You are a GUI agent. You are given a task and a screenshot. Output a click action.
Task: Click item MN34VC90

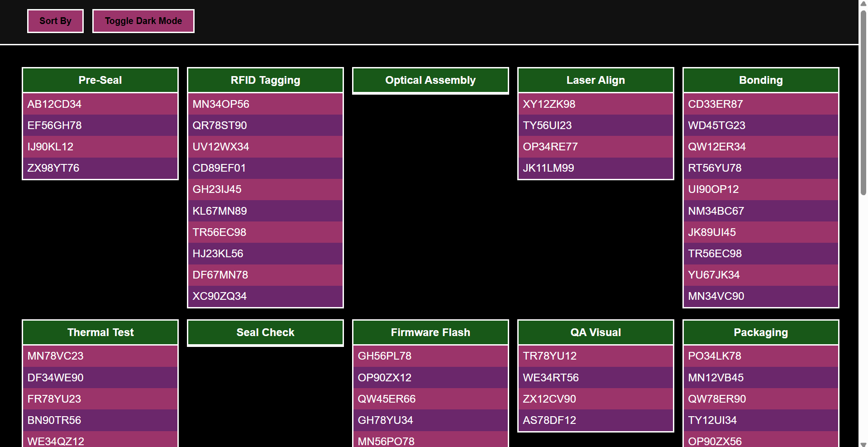[761, 296]
